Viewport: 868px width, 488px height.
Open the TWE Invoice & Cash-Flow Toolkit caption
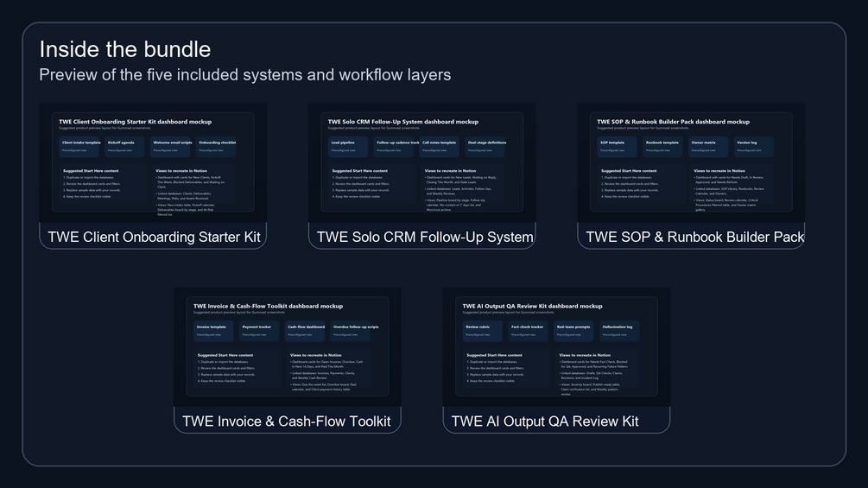pyautogui.click(x=286, y=421)
